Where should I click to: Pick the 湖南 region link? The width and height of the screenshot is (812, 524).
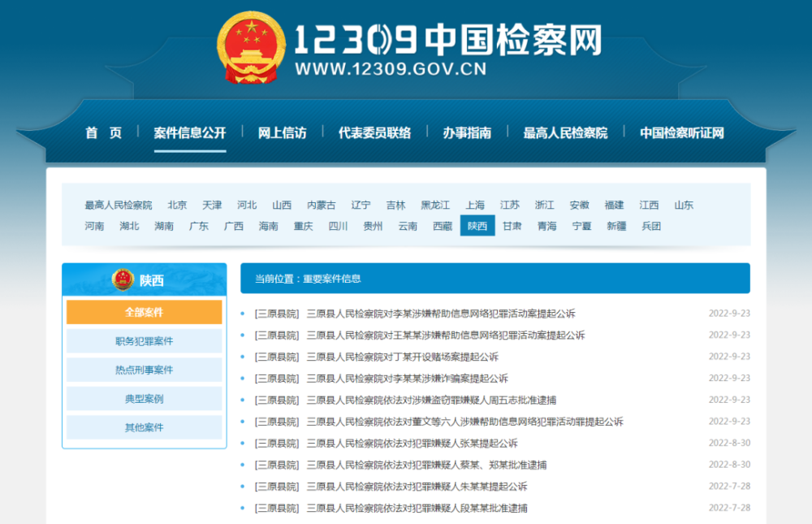point(164,226)
